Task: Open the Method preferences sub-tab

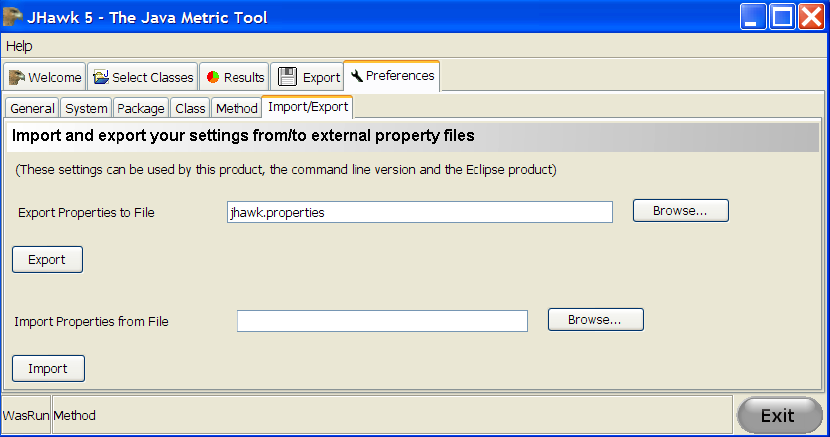Action: point(236,108)
